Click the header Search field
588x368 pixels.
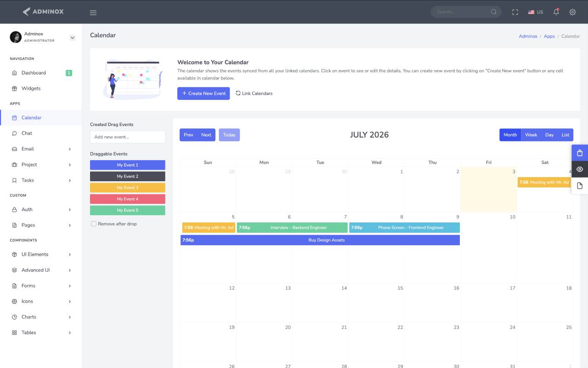(461, 12)
